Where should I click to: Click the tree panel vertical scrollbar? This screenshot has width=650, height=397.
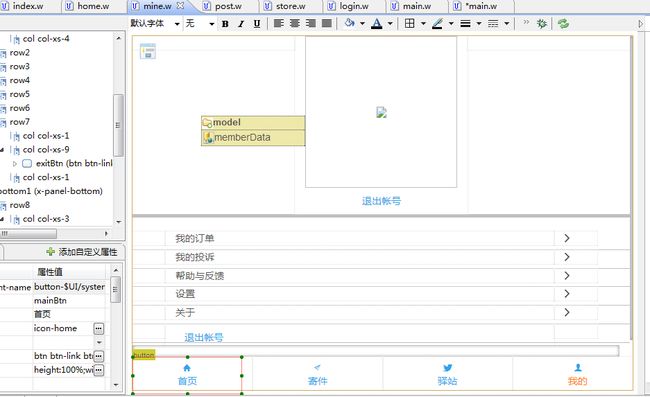(x=118, y=126)
